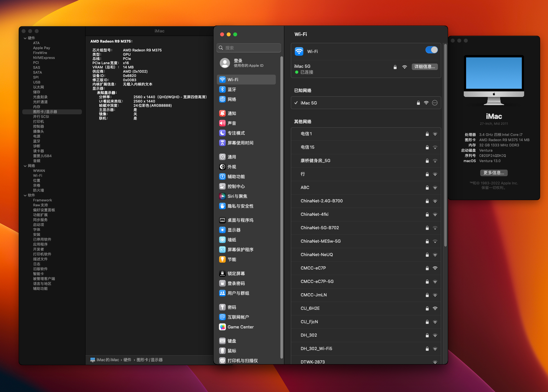The height and width of the screenshot is (392, 548).
Task: Turn off the Wi-Fi toggle switch
Action: (431, 50)
